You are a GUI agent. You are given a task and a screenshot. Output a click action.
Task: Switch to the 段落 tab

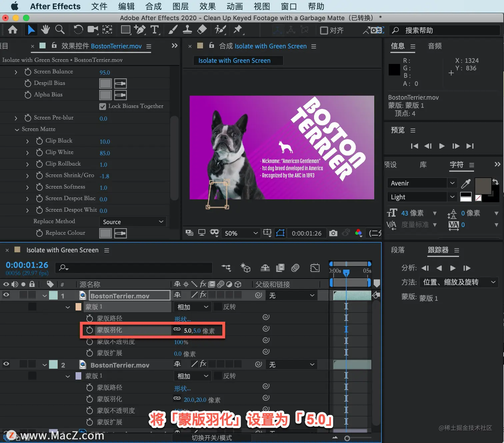(x=398, y=250)
